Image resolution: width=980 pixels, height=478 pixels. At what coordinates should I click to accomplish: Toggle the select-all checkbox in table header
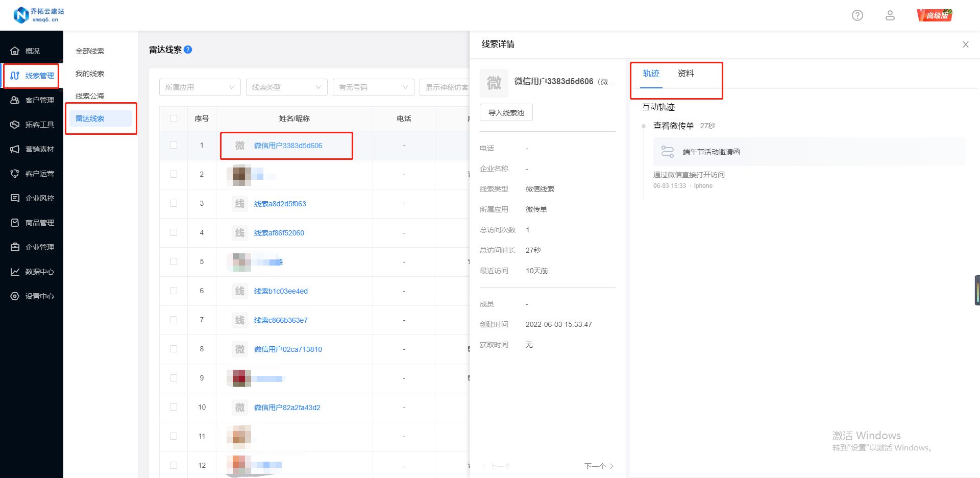coord(174,118)
